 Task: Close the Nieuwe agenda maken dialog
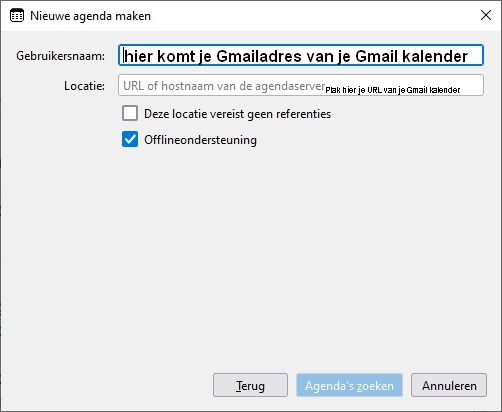pyautogui.click(x=486, y=15)
